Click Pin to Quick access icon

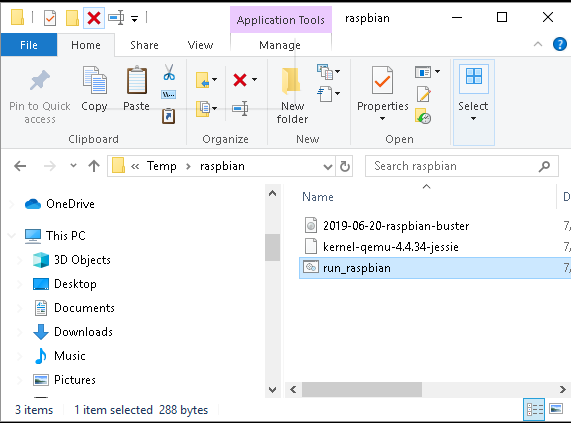(x=40, y=80)
